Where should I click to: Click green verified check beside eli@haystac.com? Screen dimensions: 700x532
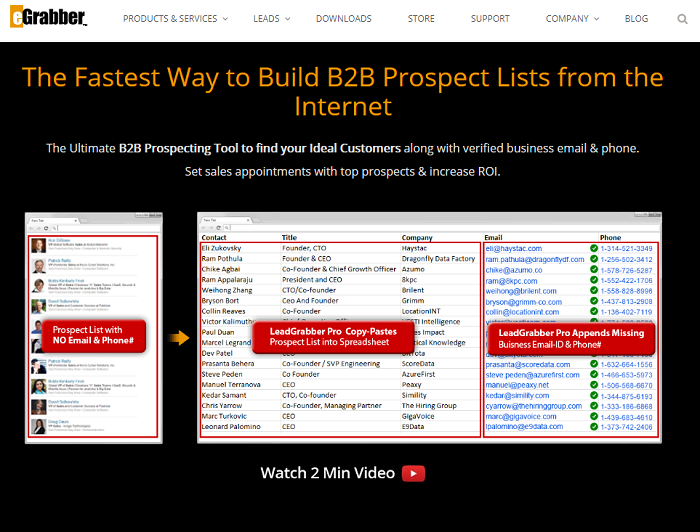tap(594, 248)
